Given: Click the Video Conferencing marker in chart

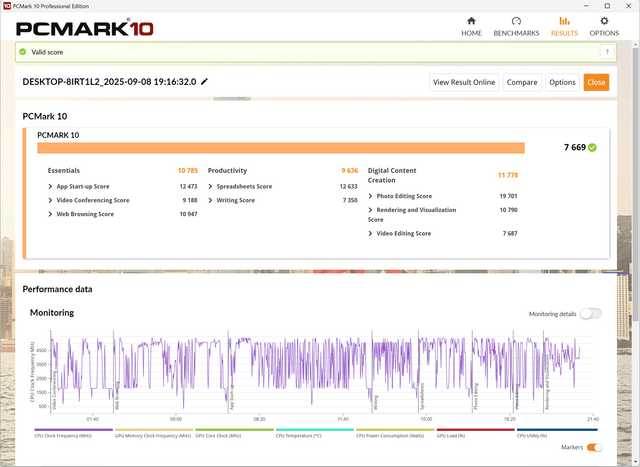Looking at the screenshot, I should [55, 390].
